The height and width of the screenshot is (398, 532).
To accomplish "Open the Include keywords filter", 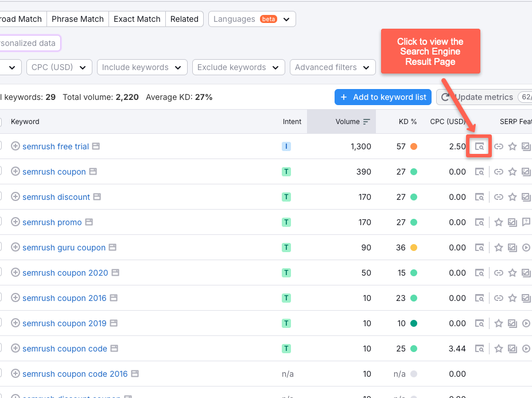I will pos(142,67).
